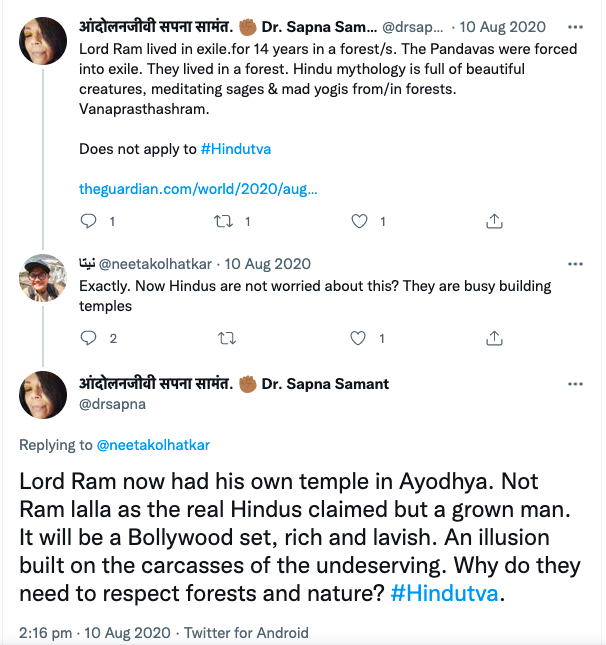
Task: Open more options on neetakolhatkar's tweet
Action: pyautogui.click(x=575, y=265)
